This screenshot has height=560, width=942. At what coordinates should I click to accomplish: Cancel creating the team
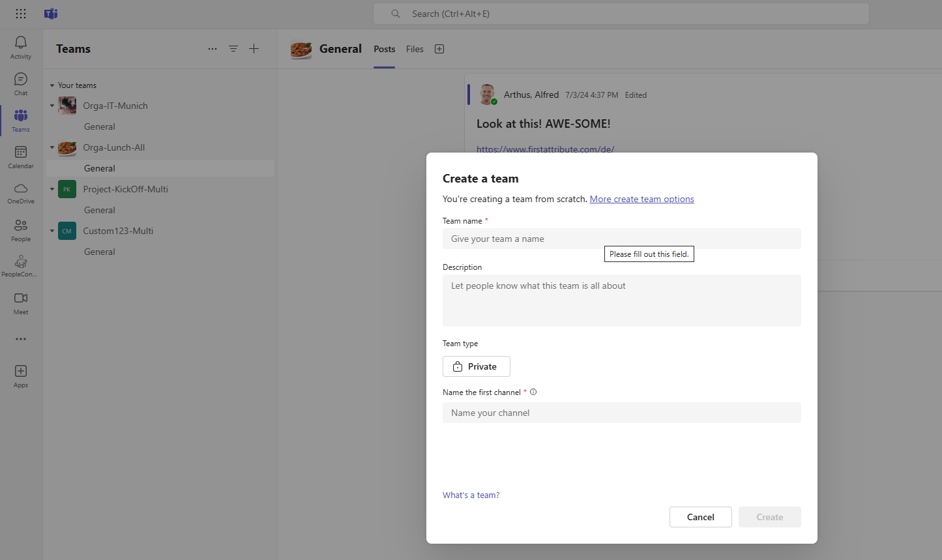700,516
